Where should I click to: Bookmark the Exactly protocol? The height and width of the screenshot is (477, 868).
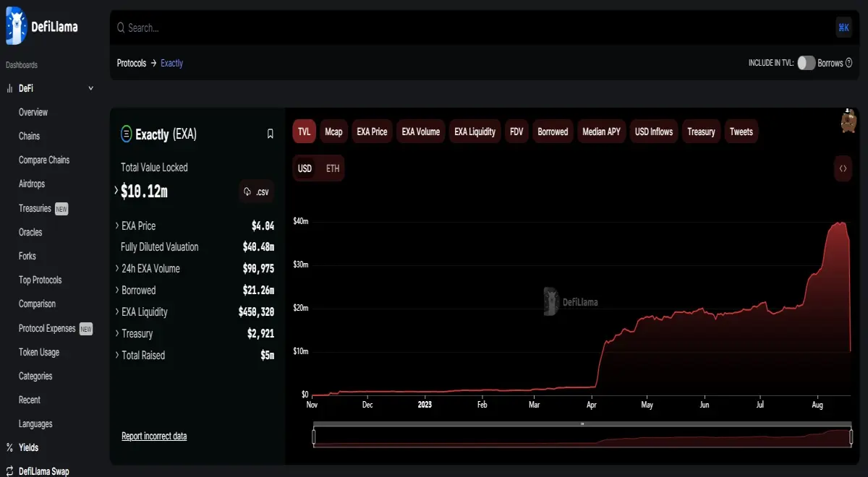tap(271, 134)
